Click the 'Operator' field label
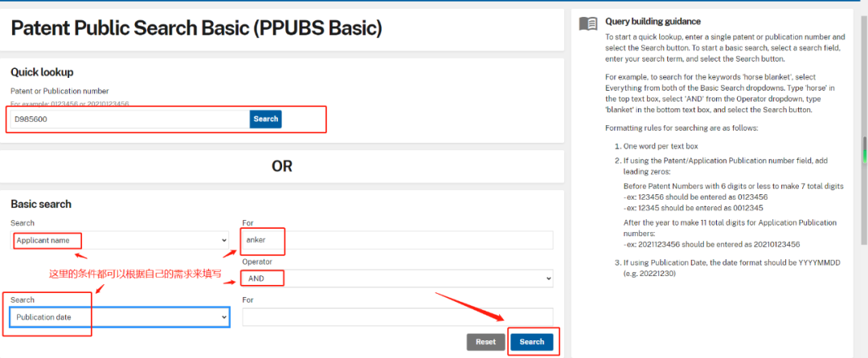Screen dimensions: 868x358 256,262
